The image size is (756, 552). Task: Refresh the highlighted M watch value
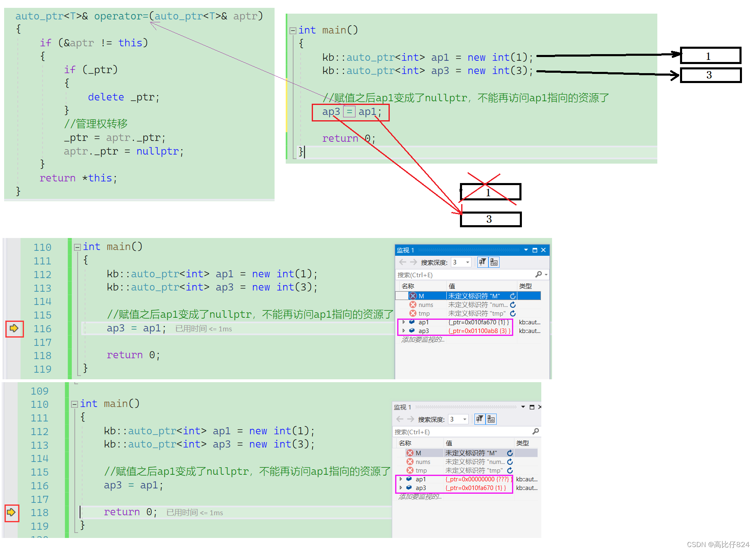click(x=513, y=296)
